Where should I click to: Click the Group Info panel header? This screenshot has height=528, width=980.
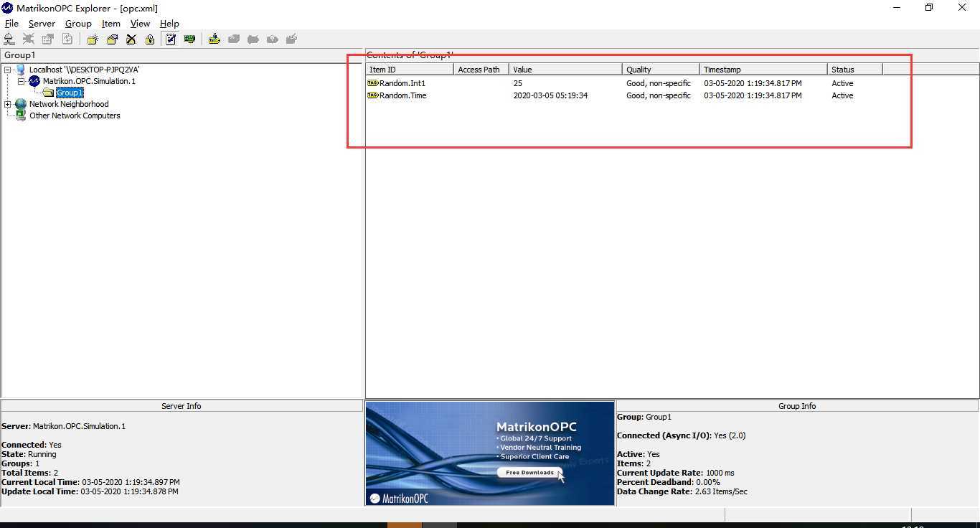(797, 406)
